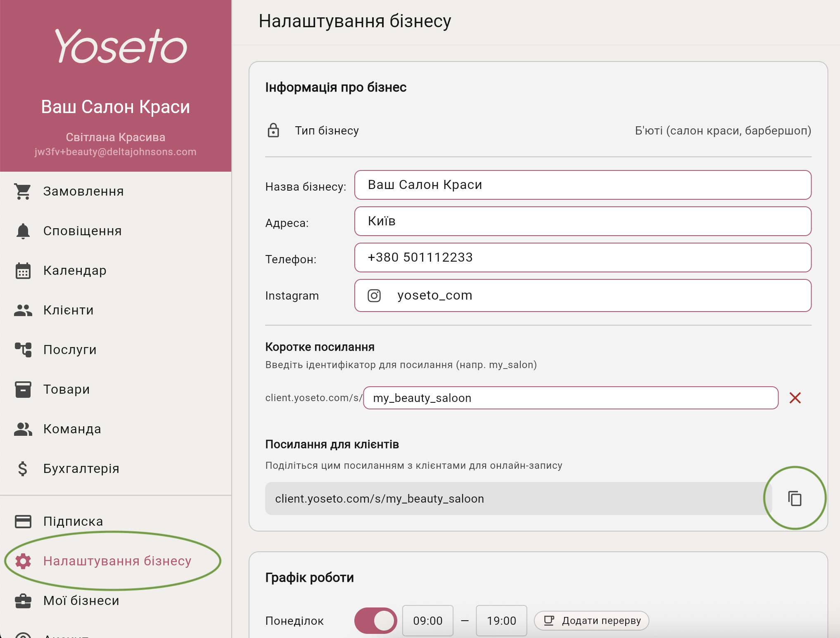Image resolution: width=840 pixels, height=638 pixels.
Task: Click the Yoseto logo
Action: point(121,46)
